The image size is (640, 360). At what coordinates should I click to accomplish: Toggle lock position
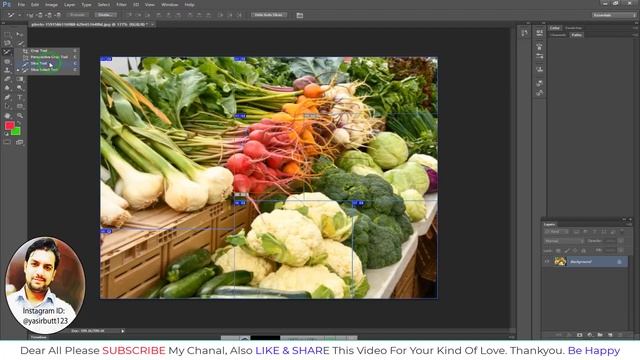coord(575,251)
